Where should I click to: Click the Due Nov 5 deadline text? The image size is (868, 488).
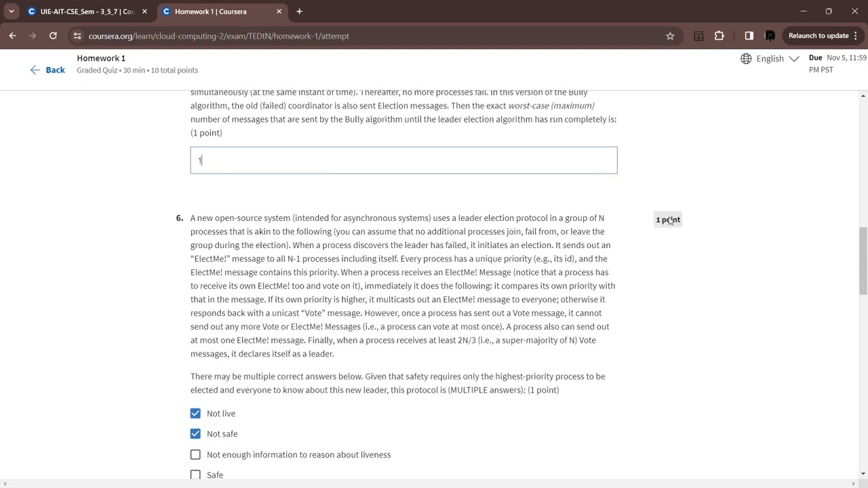837,64
